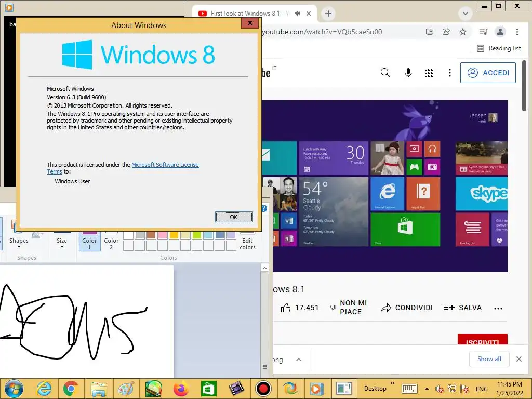
Task: Open the touch keyboard tray icon
Action: 409,389
